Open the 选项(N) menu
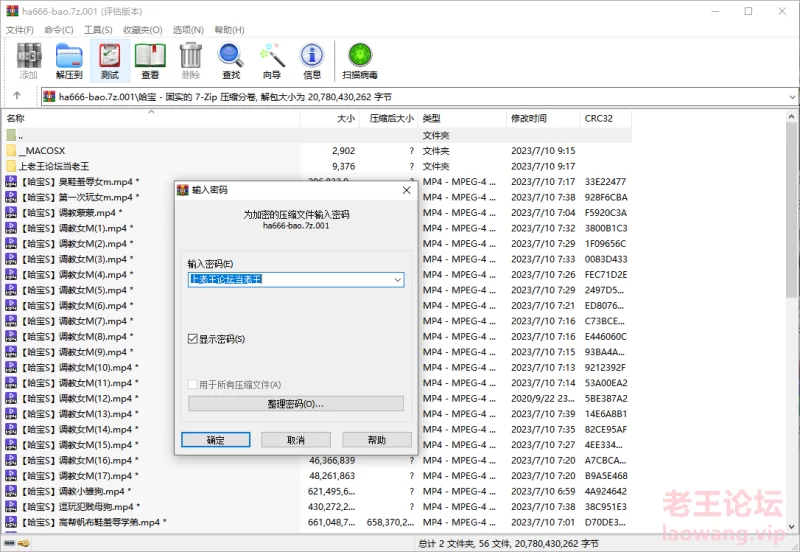Screen dimensions: 800x552 pyautogui.click(x=188, y=30)
